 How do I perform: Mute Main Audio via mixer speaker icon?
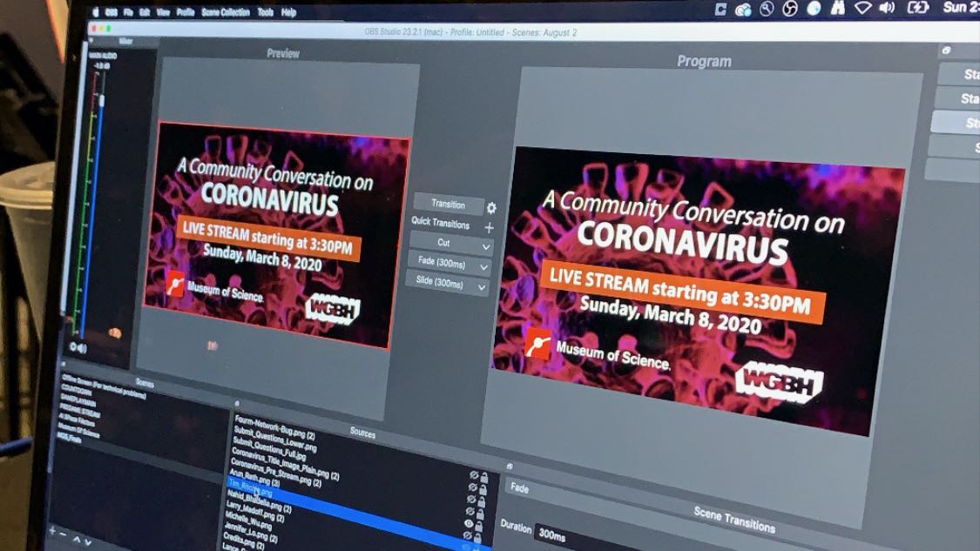pyautogui.click(x=83, y=348)
